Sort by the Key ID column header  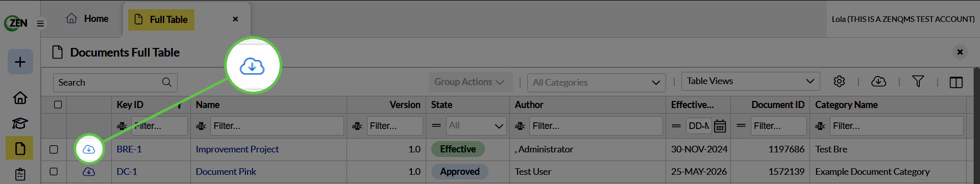click(x=130, y=104)
